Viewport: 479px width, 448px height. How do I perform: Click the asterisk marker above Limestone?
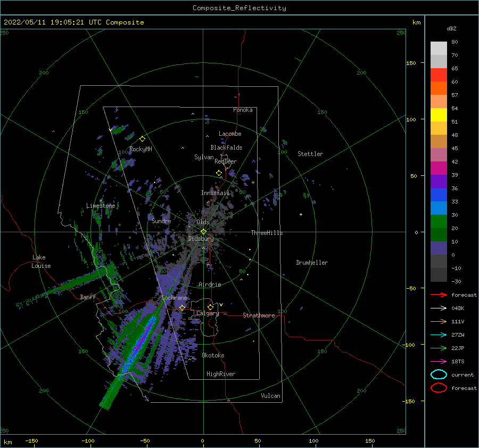(x=101, y=201)
